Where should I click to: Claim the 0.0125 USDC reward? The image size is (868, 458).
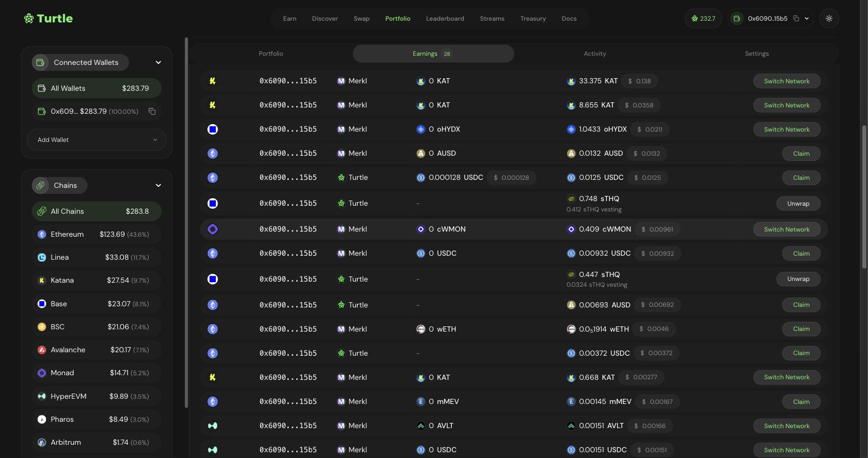pos(801,178)
